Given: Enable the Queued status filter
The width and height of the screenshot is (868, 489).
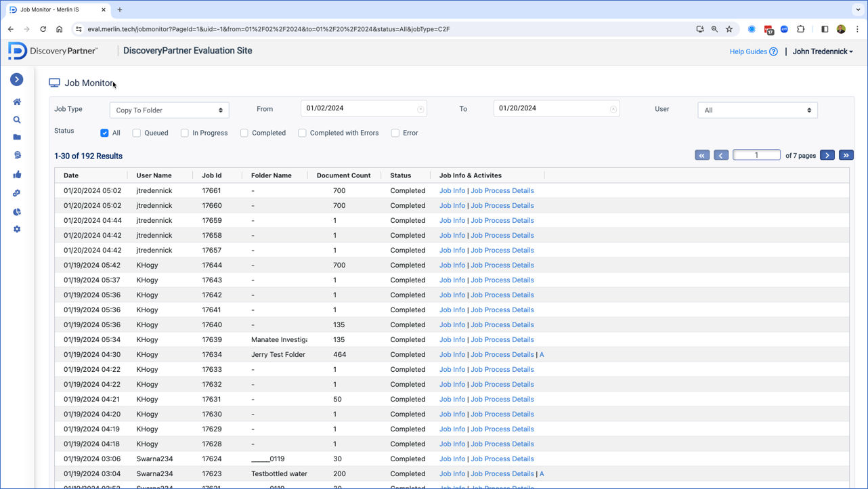Looking at the screenshot, I should coord(137,133).
